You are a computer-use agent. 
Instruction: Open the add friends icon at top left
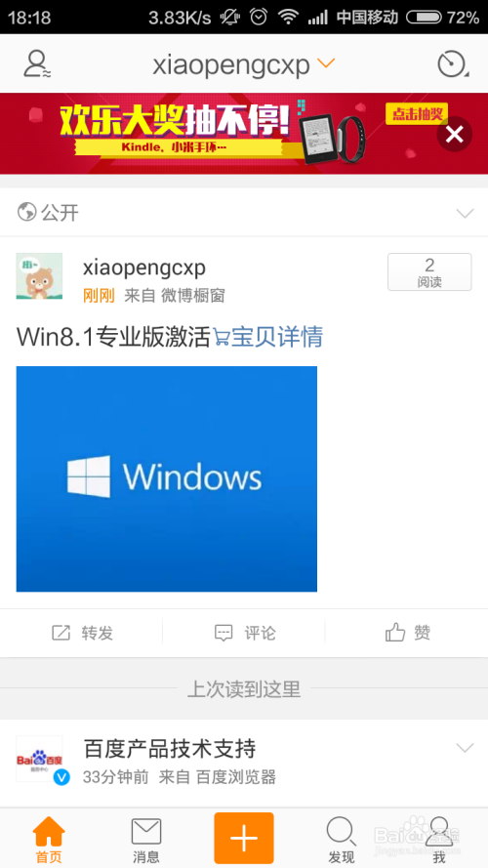36,63
